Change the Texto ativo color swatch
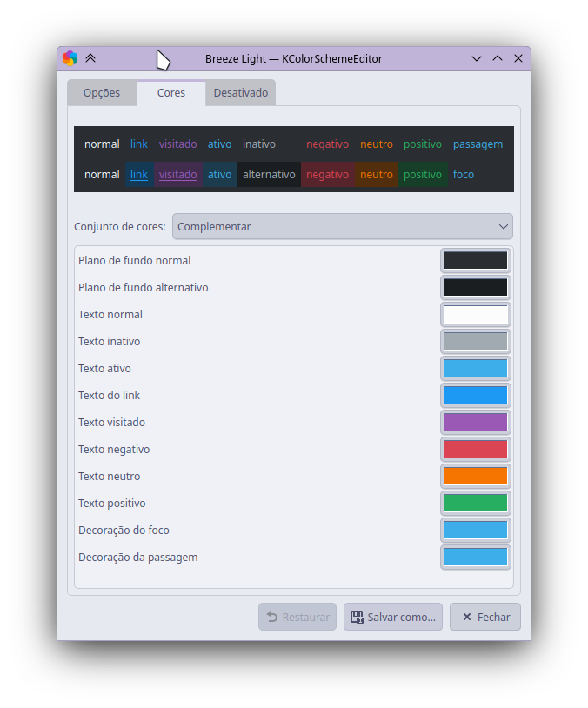 coord(476,369)
